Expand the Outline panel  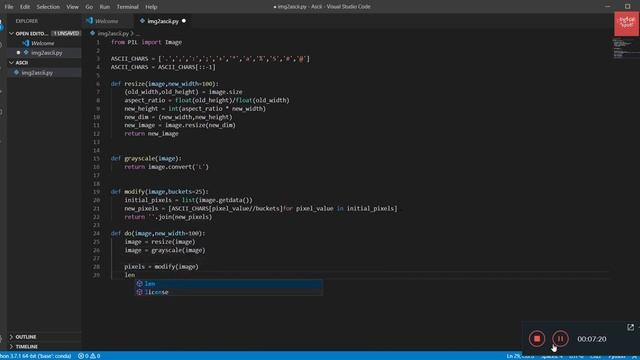tap(26, 337)
